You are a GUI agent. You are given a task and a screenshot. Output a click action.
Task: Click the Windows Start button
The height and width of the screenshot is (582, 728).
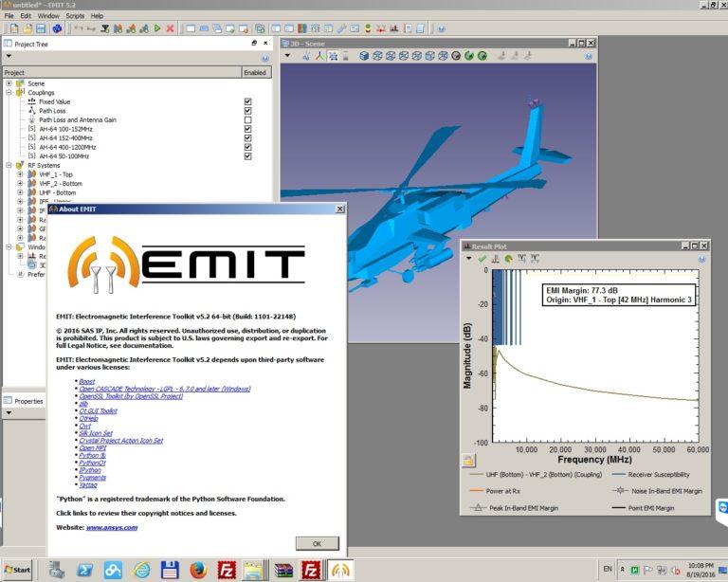(17, 570)
